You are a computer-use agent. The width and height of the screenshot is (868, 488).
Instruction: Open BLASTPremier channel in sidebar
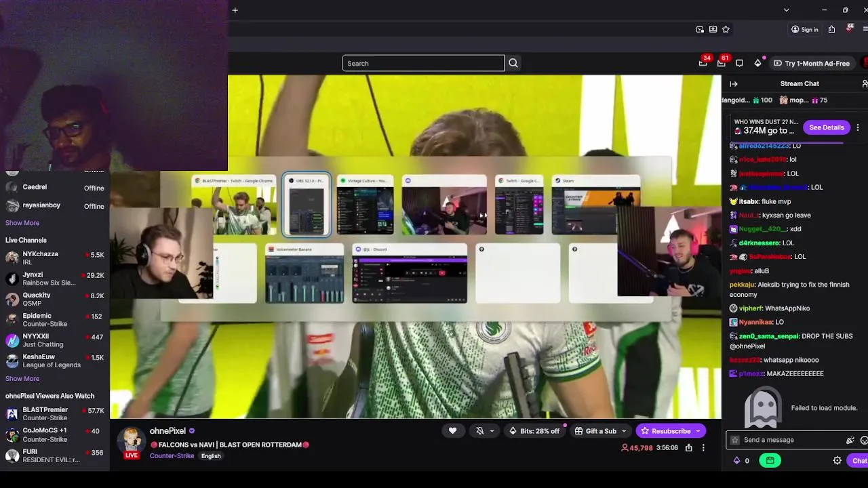click(x=55, y=414)
